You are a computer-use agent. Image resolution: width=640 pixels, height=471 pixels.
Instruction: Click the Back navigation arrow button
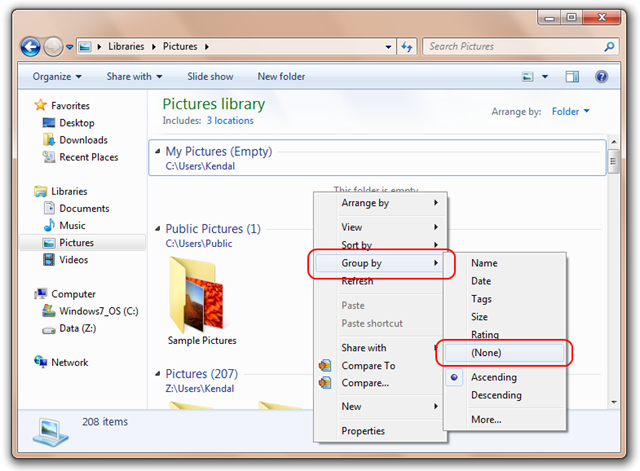[31, 47]
